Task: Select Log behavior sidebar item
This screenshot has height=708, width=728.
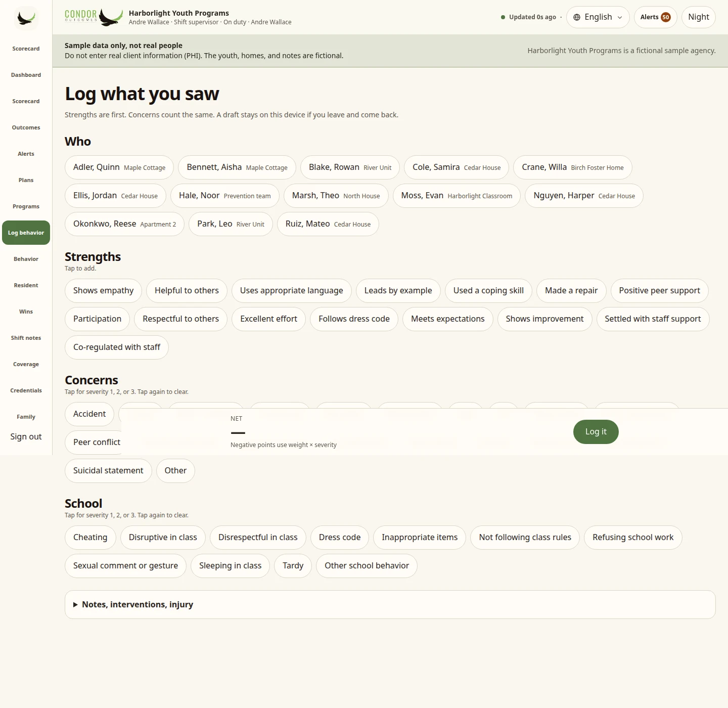Action: 26,233
